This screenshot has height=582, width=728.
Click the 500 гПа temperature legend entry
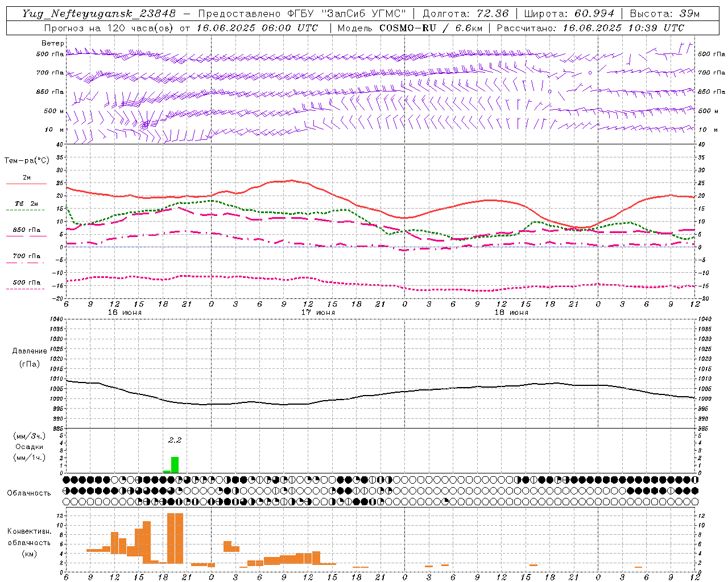[26, 285]
